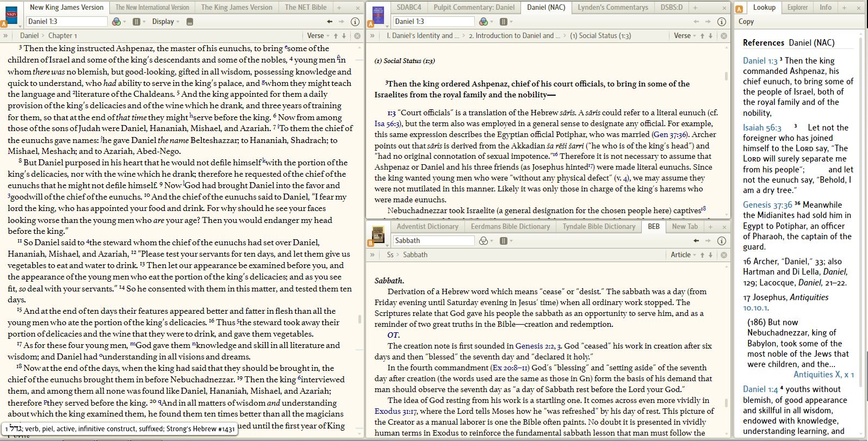Viewport: 868px width, 441px height.
Task: Click the '(1) Social Status (1:3)' breadcrumb
Action: pos(600,36)
